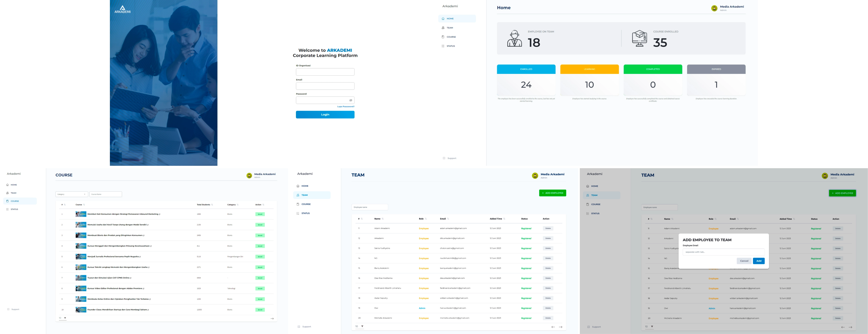Click Media Arkademi avatar on Home page

714,8
